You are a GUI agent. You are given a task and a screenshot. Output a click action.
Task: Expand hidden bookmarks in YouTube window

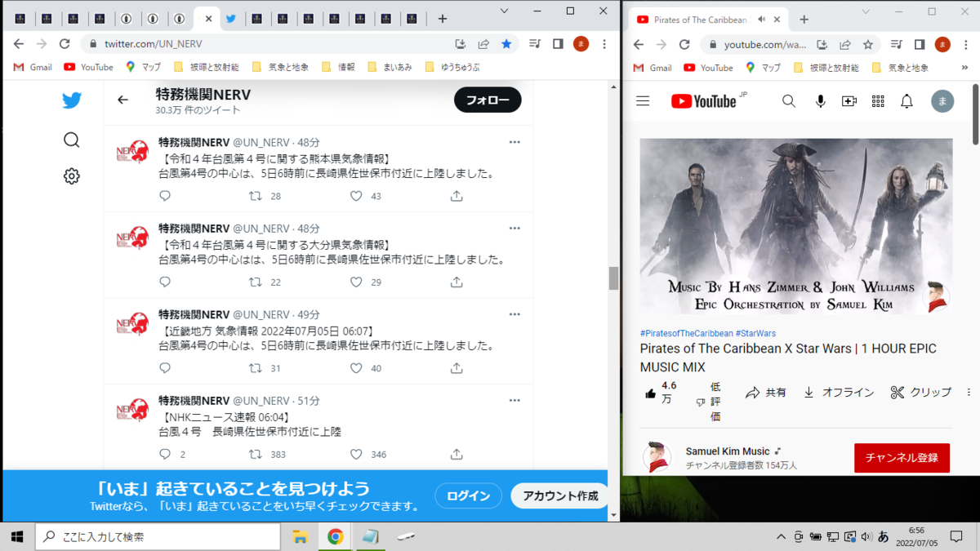[964, 68]
